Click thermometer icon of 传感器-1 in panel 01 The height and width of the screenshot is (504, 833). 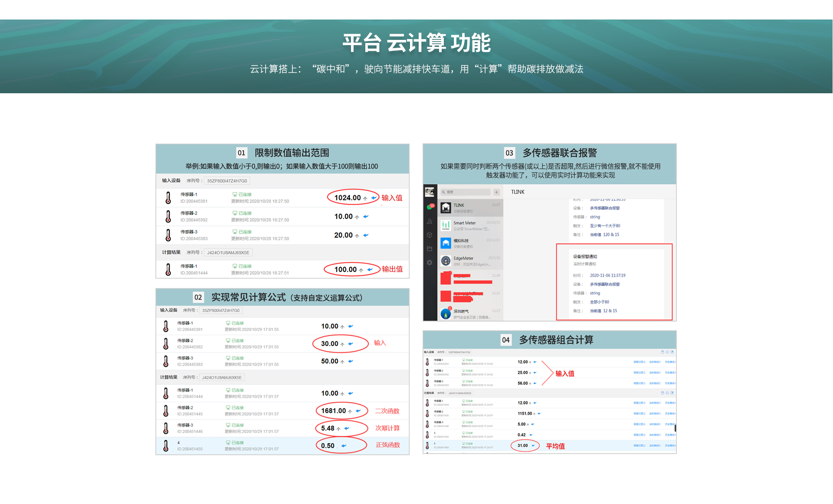coord(168,198)
